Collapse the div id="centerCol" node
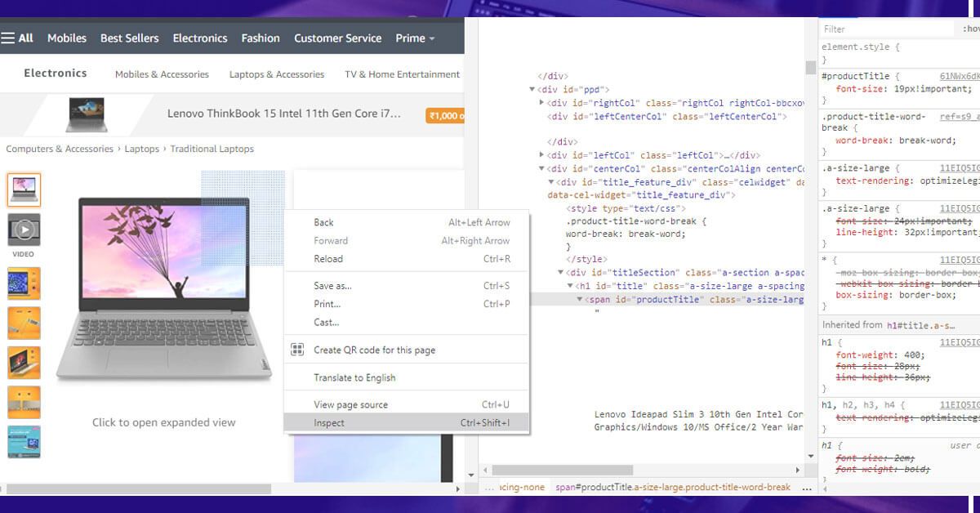Screen dimensions: 980x513 [542, 169]
